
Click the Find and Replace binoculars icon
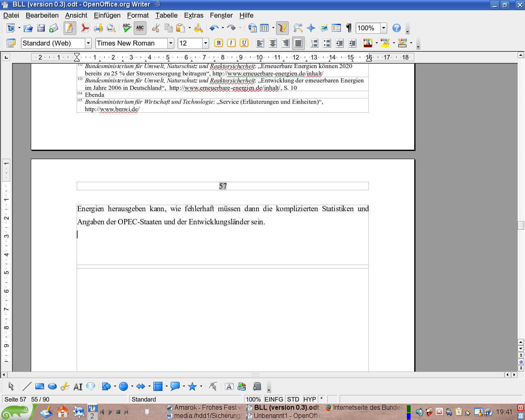coord(298,28)
